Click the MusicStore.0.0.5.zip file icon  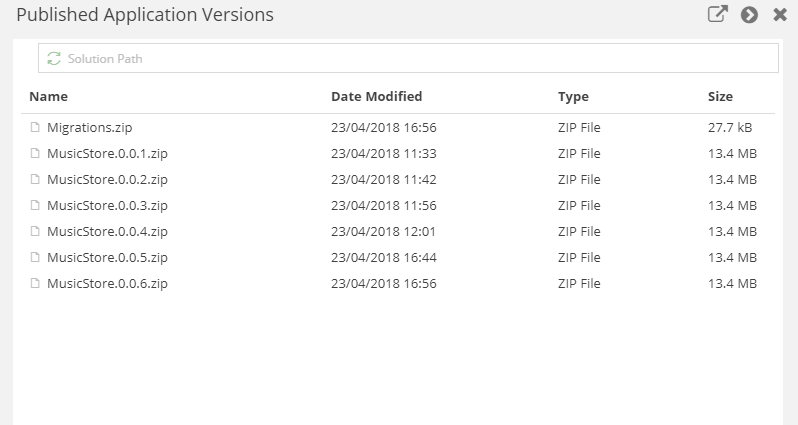[35, 258]
